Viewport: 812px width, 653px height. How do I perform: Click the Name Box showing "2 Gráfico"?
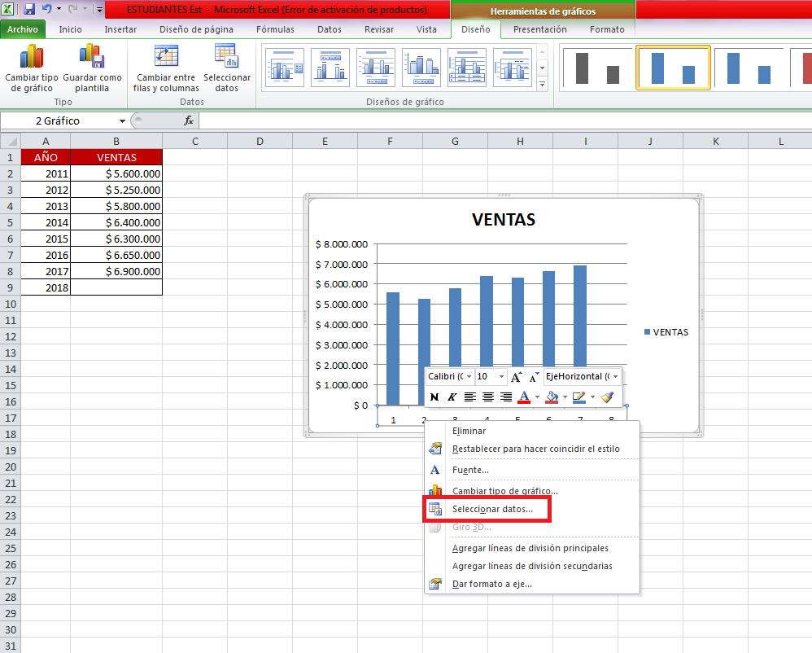(x=57, y=120)
